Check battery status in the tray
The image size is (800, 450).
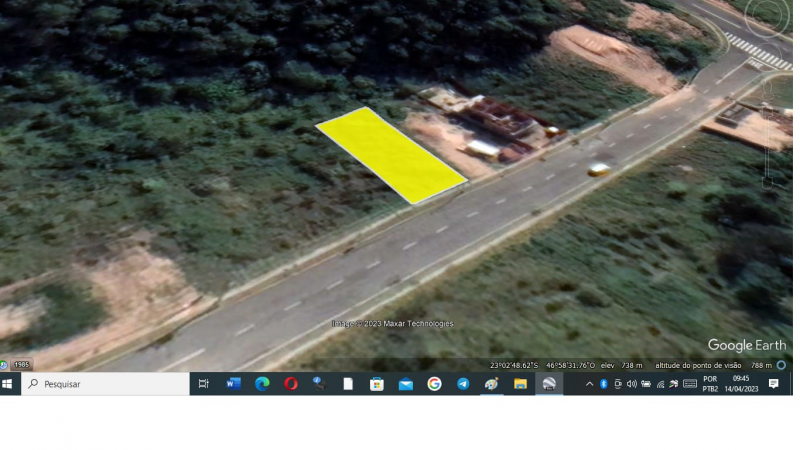(646, 384)
